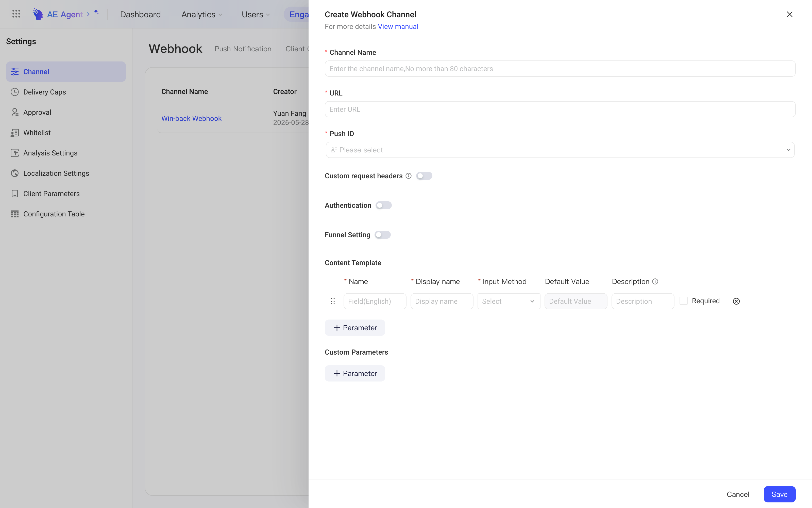Image resolution: width=812 pixels, height=508 pixels.
Task: Click the Whitelist icon in sidebar
Action: pos(15,133)
